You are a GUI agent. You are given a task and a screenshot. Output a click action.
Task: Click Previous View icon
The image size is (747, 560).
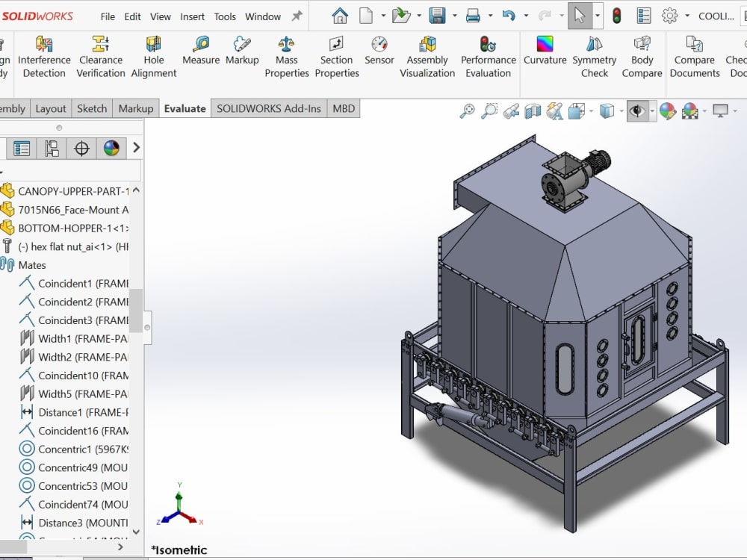point(511,111)
